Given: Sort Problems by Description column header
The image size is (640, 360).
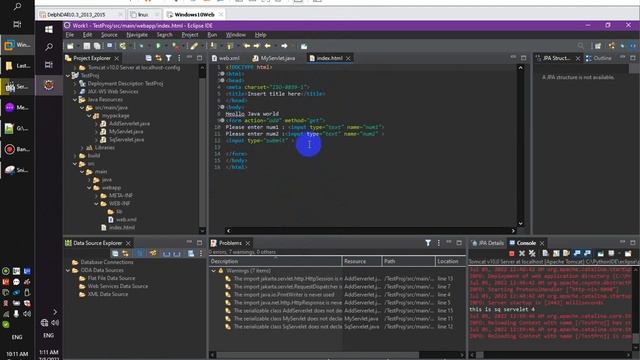Looking at the screenshot, I should (276, 261).
